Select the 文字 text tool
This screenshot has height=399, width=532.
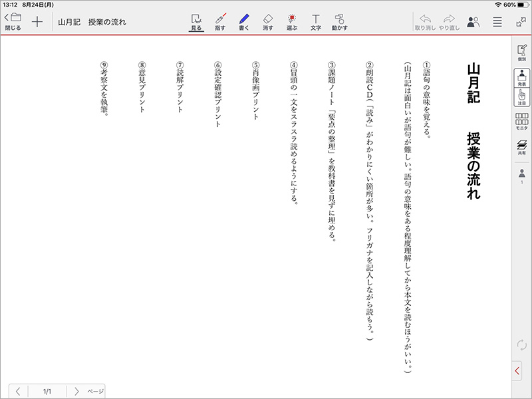315,23
